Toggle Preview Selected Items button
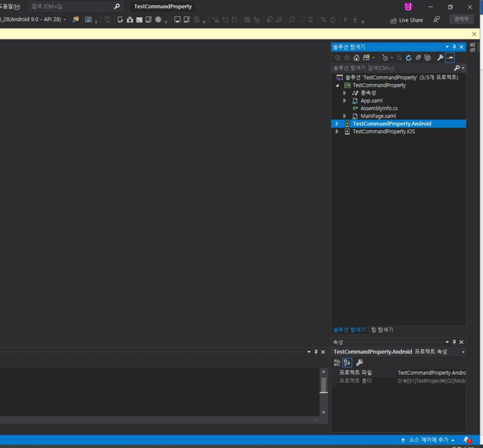483x448 pixels. [x=450, y=58]
